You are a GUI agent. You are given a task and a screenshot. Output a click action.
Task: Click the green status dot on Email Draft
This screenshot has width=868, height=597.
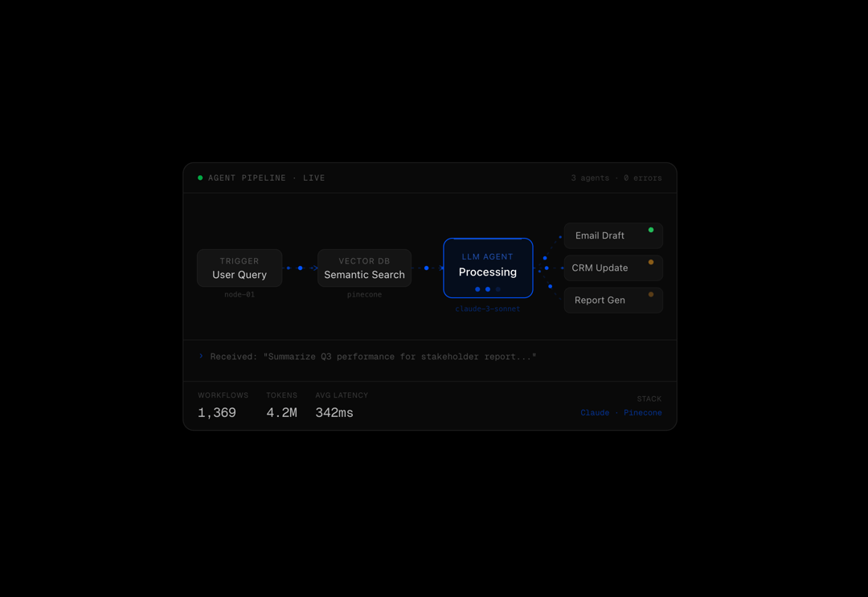pos(651,230)
